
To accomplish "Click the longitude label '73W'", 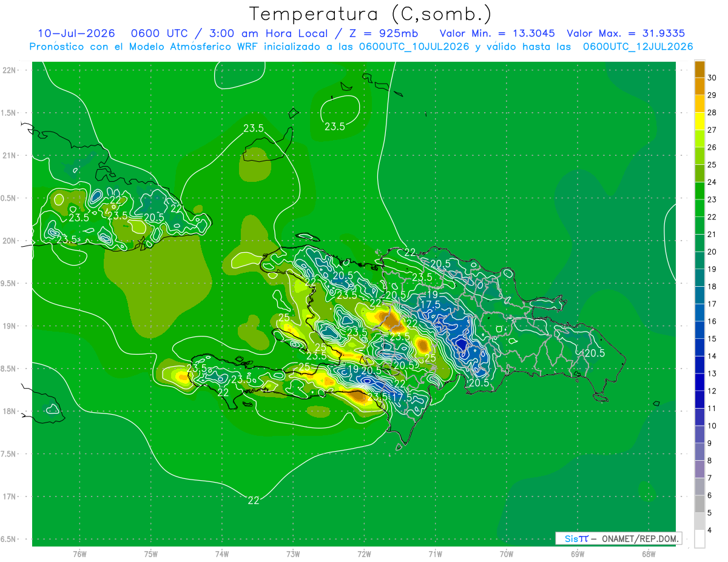I will pyautogui.click(x=293, y=554).
